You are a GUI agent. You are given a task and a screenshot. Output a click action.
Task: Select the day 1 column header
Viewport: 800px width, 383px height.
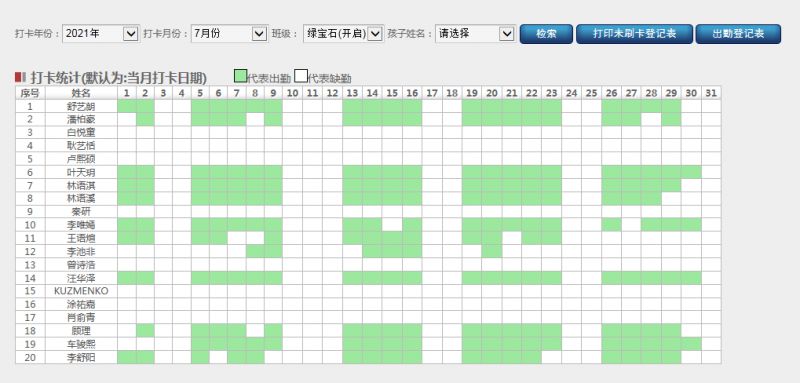coord(127,93)
